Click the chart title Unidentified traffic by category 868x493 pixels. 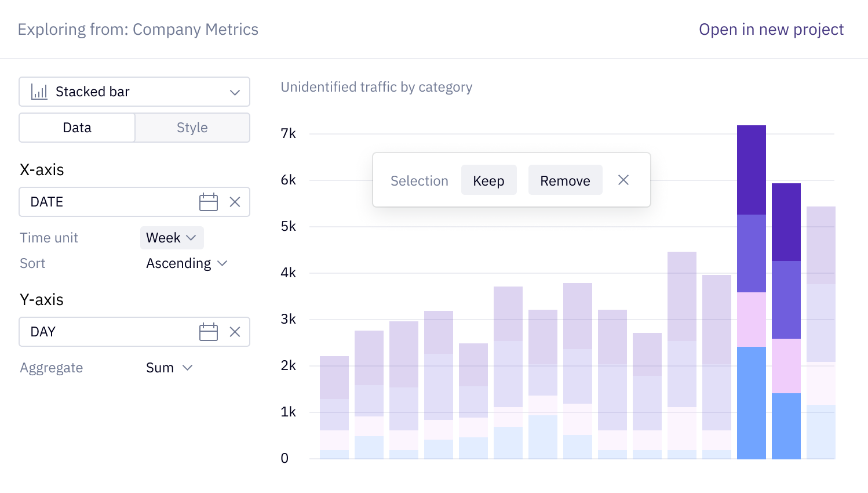[377, 87]
